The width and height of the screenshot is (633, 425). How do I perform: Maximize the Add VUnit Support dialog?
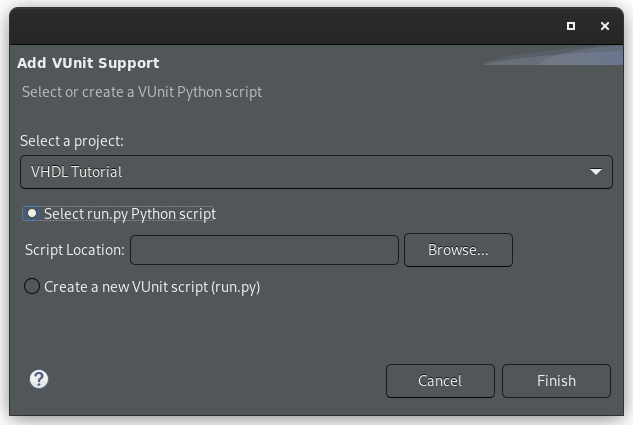571,26
